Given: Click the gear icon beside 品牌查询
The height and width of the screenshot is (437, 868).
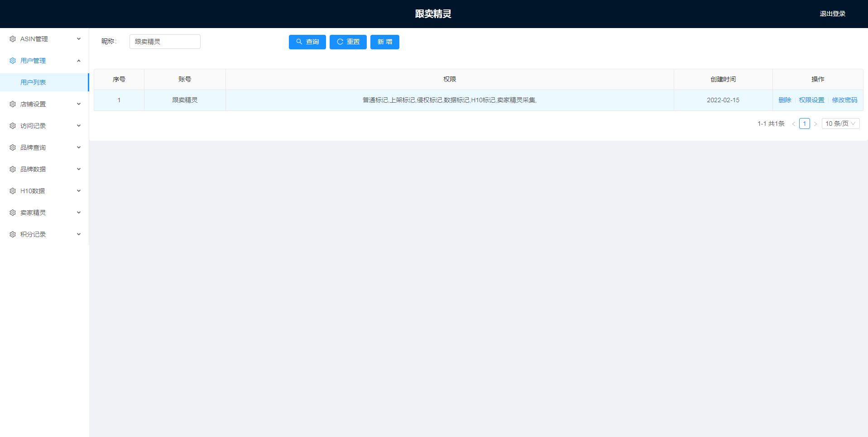Looking at the screenshot, I should (13, 147).
